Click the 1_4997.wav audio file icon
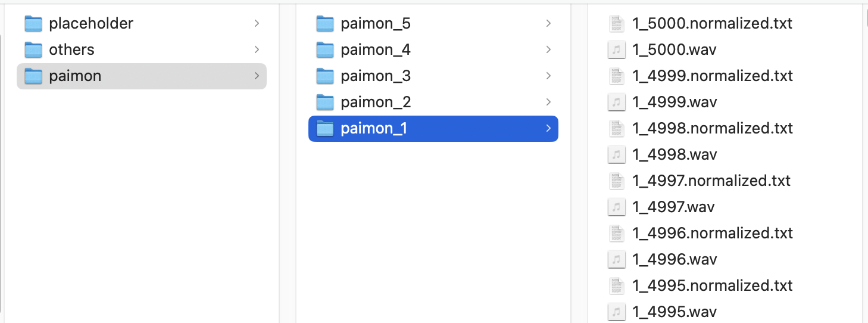Screen dimensions: 868x323 point(617,207)
